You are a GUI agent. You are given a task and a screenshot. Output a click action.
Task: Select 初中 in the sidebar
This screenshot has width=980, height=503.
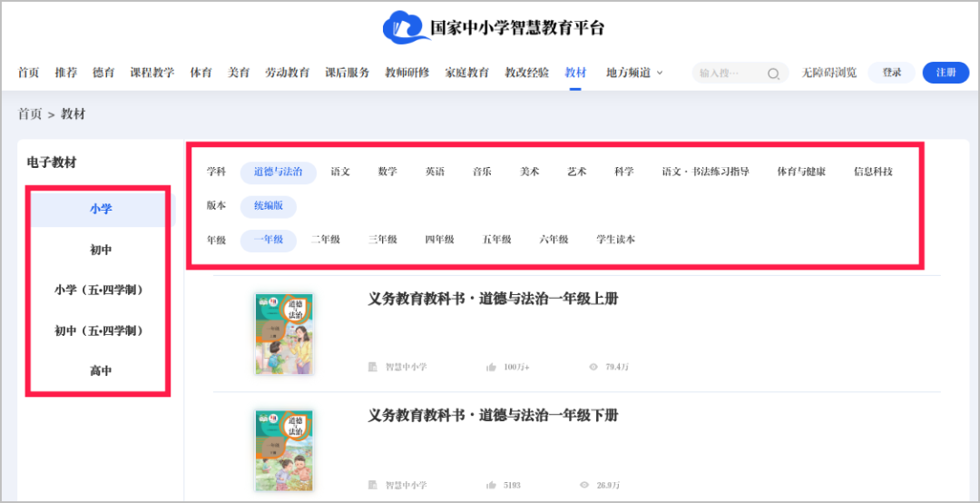[x=100, y=250]
